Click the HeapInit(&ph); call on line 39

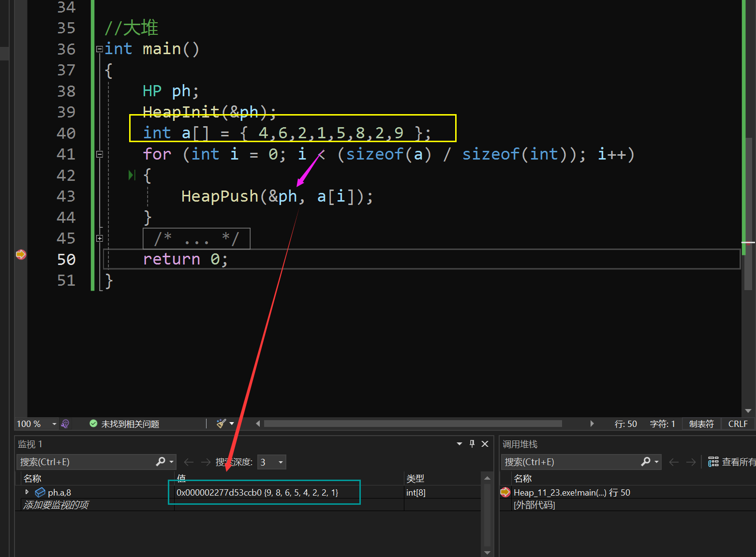[x=209, y=112]
